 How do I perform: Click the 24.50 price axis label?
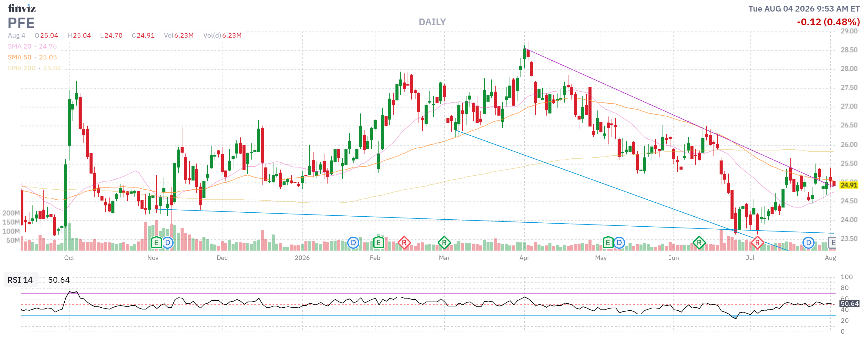click(x=849, y=201)
